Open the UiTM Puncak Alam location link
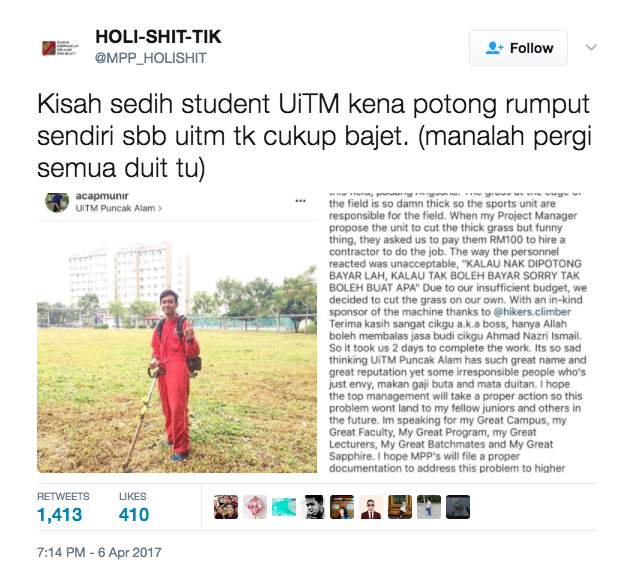 [x=118, y=208]
